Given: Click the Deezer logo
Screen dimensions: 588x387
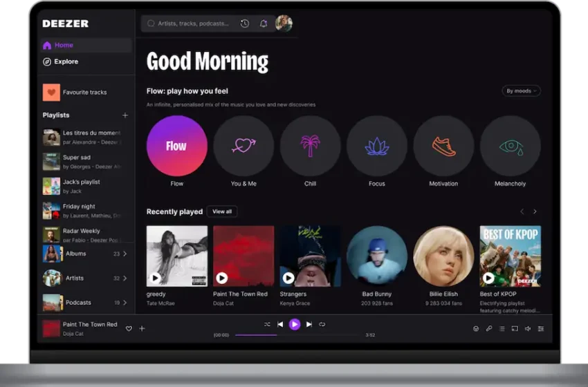Looking at the screenshot, I should 66,23.
